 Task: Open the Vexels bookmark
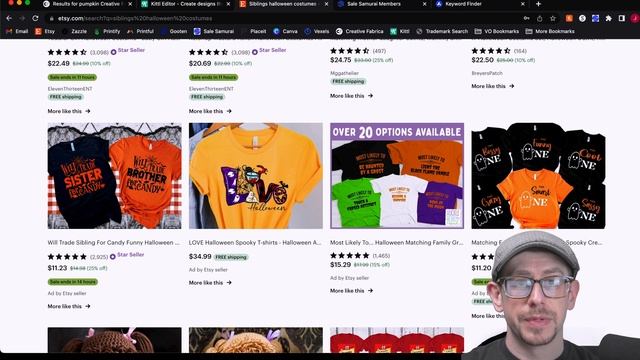pos(317,31)
